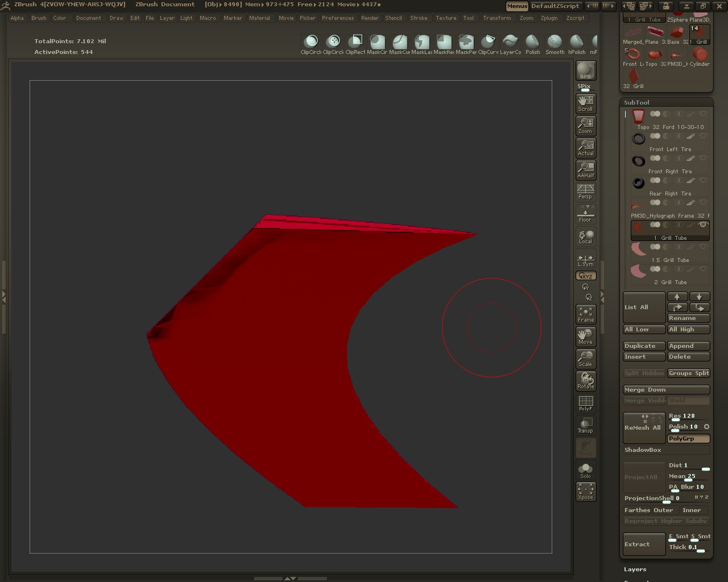Toggle PolyF wireframe display
This screenshot has height=582, width=728.
pyautogui.click(x=585, y=403)
